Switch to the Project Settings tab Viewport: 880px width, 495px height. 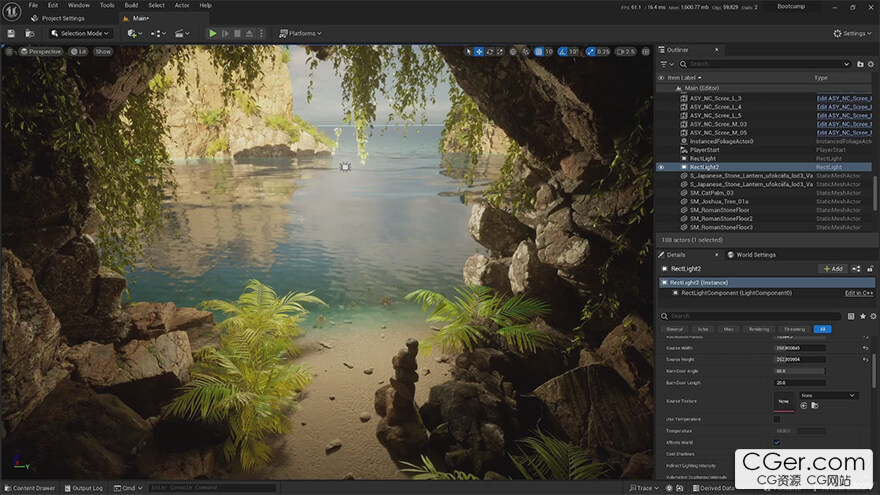(x=58, y=19)
